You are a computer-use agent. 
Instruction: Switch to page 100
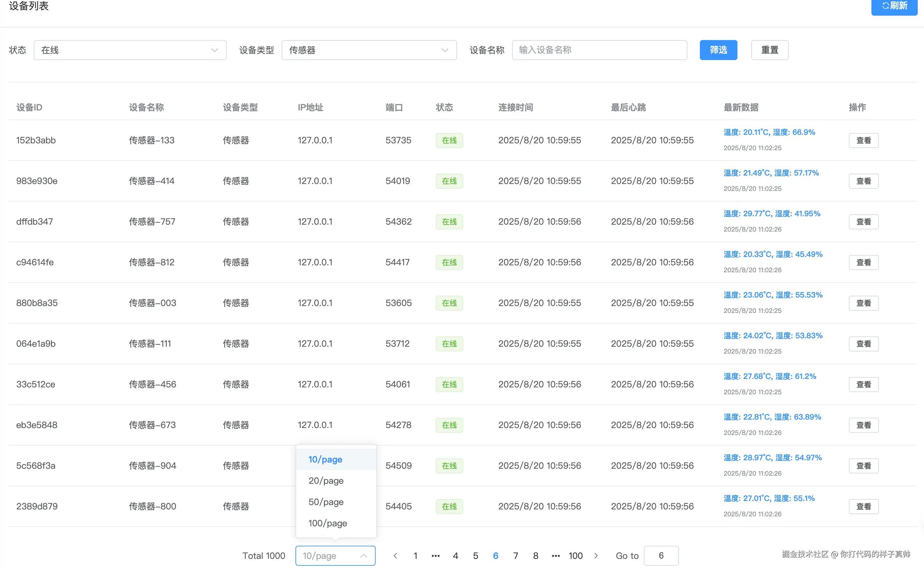pos(576,555)
